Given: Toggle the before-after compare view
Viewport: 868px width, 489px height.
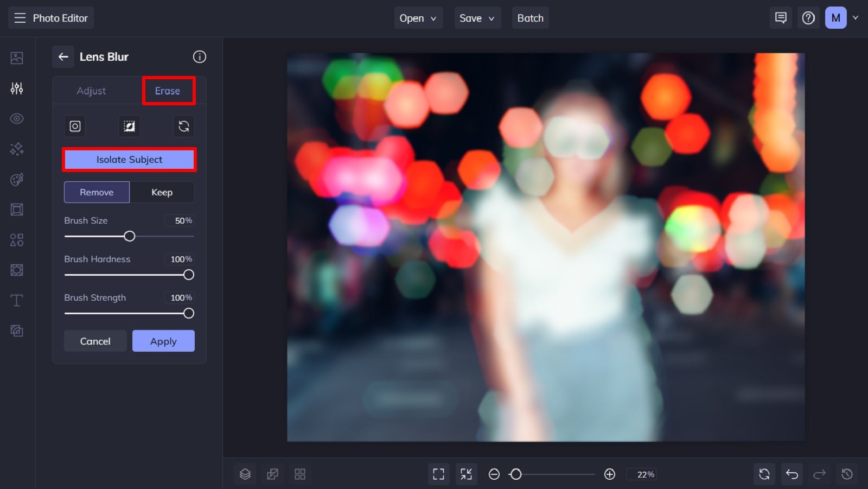Looking at the screenshot, I should 272,474.
